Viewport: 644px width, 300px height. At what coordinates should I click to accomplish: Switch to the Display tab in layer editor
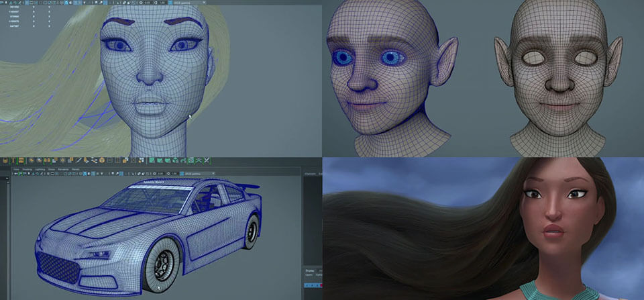point(310,271)
